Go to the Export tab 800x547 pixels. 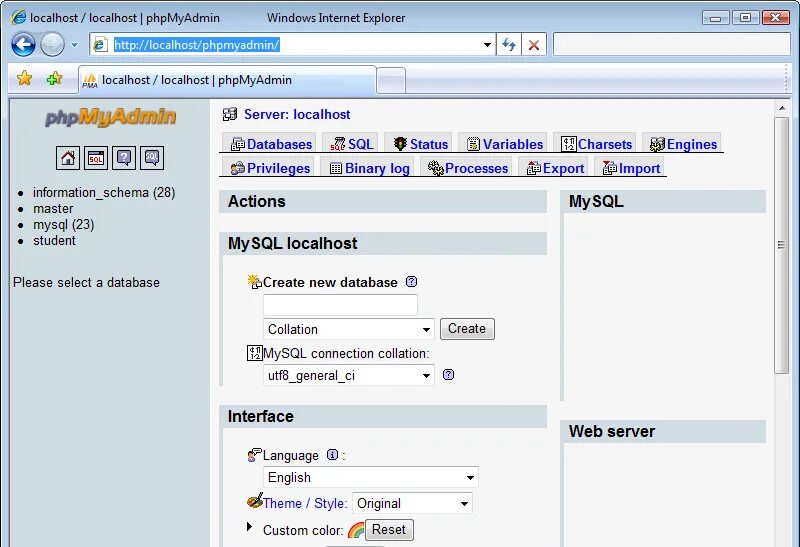point(555,168)
